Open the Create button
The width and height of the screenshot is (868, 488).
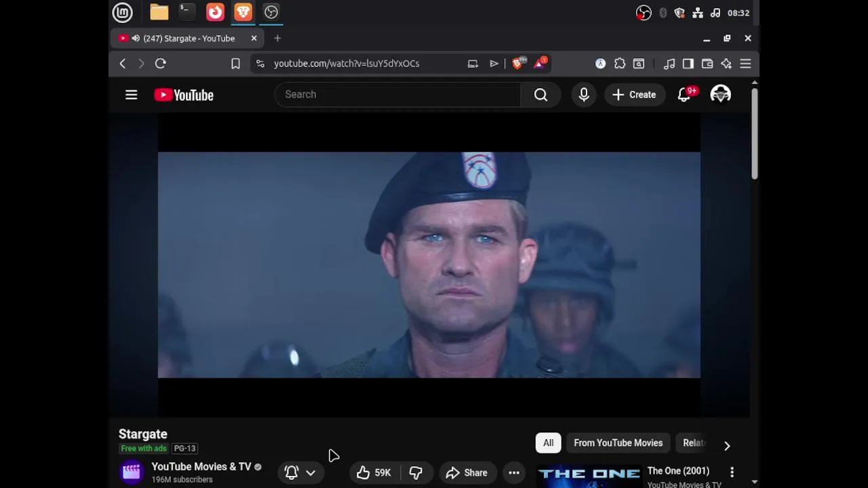[x=634, y=95]
